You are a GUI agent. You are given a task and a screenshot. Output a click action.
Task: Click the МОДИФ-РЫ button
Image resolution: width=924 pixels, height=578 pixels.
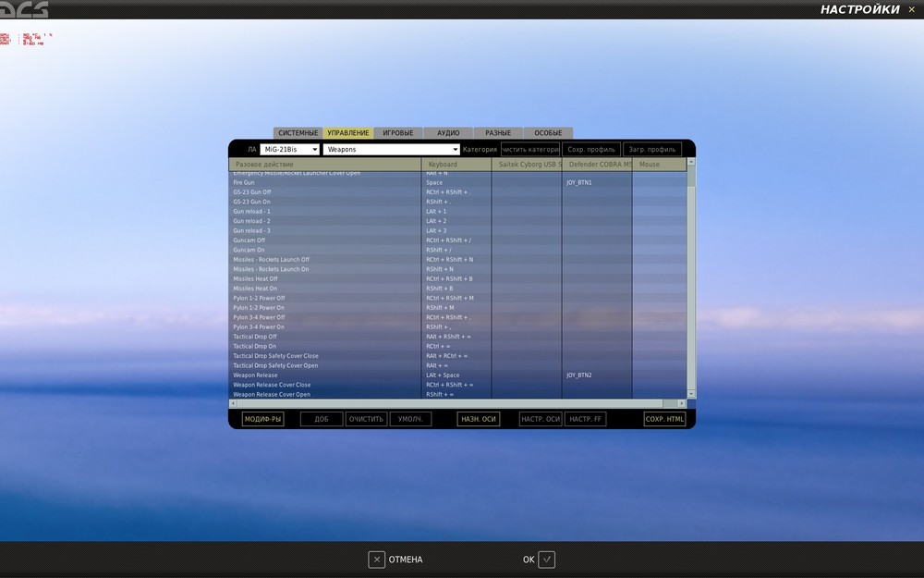pos(262,419)
